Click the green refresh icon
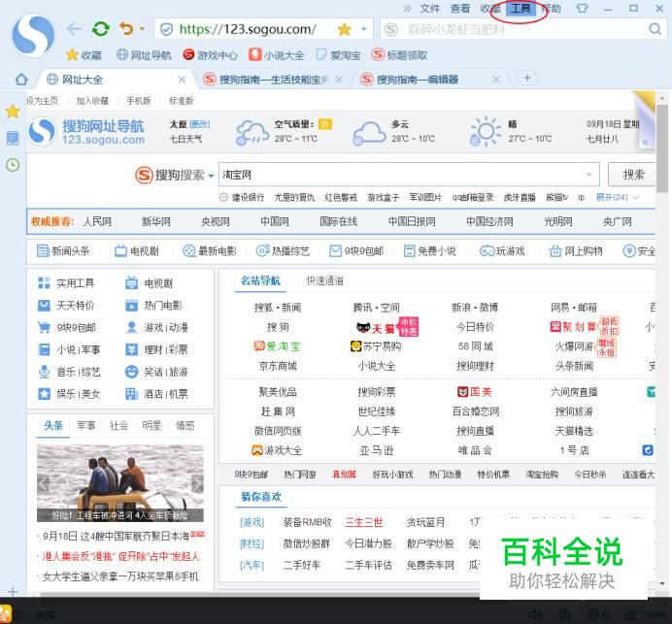Screen dimensions: 672x624 point(101,29)
